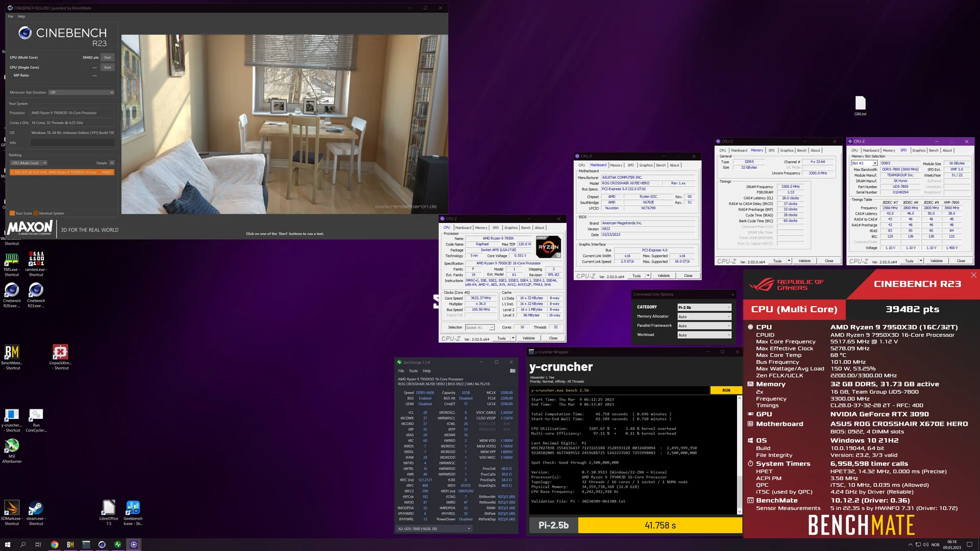
Task: Start the CPU (Multi Core) test
Action: (107, 58)
